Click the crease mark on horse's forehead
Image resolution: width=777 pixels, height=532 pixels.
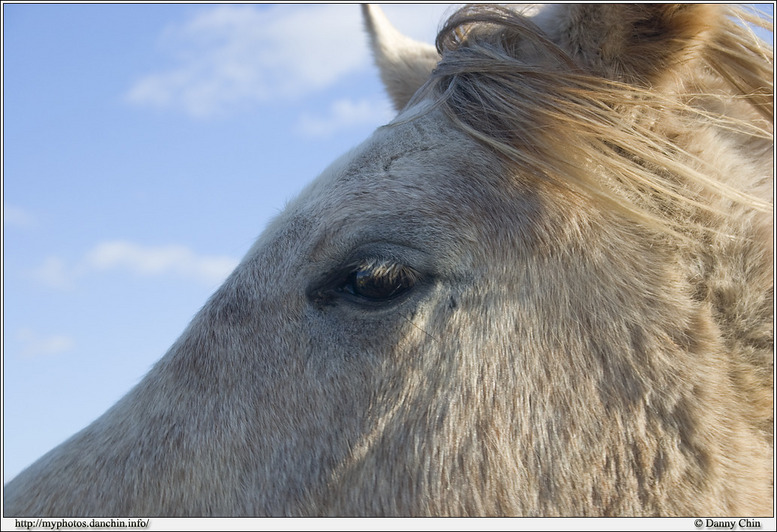405,155
